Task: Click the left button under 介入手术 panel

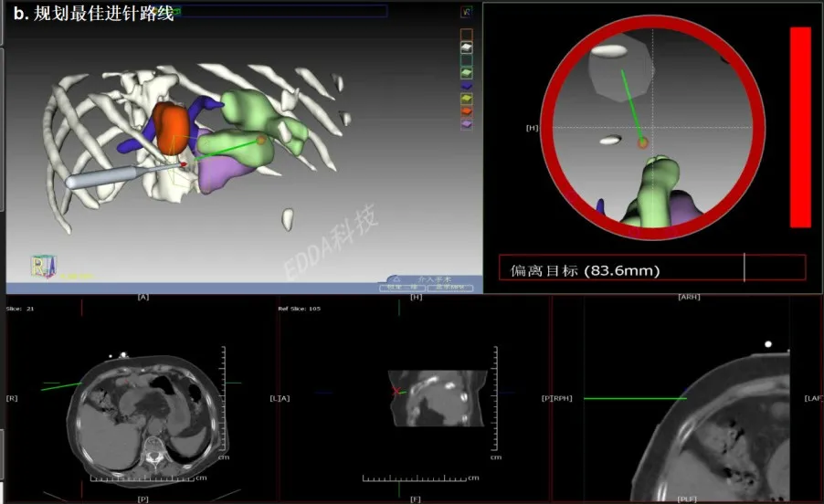Action: coord(401,288)
